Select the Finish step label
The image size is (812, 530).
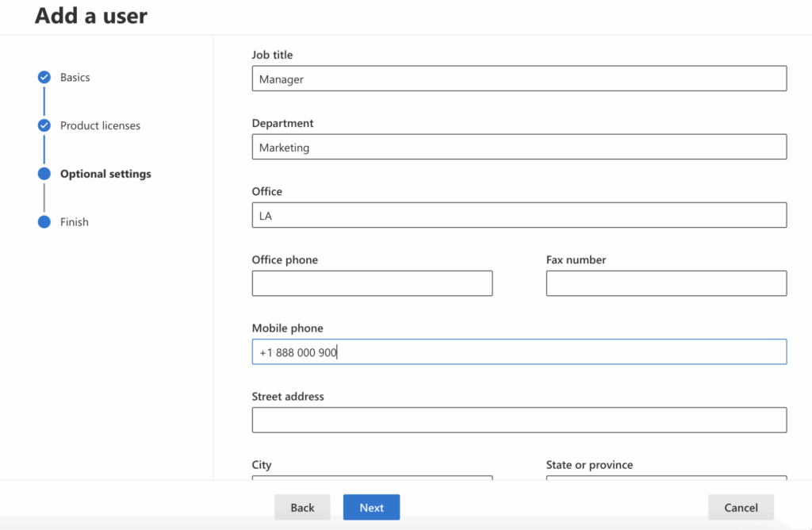tap(74, 222)
